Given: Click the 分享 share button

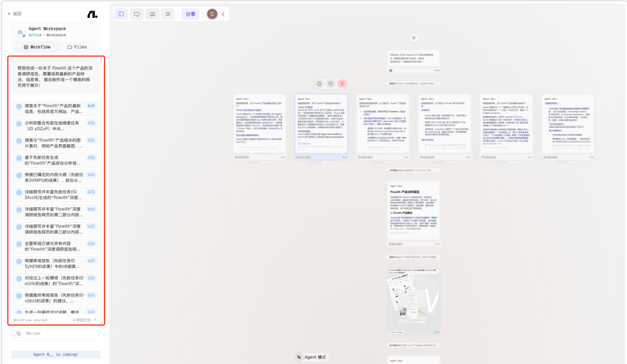Looking at the screenshot, I should [190, 14].
